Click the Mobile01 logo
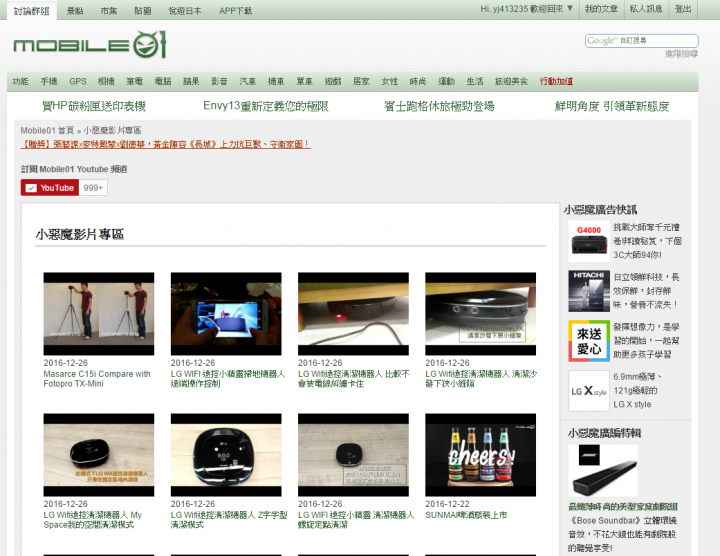The height and width of the screenshot is (556, 720). [90, 45]
